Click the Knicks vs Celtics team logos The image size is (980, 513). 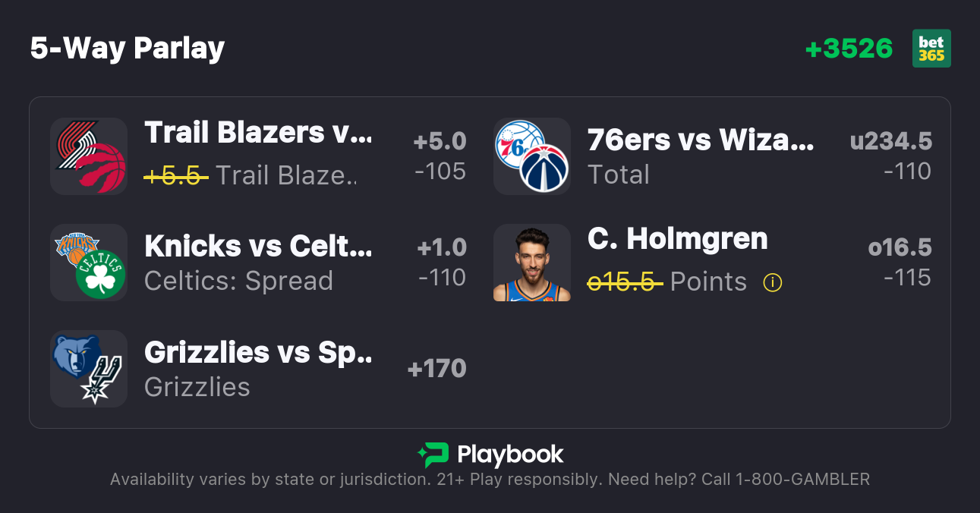click(x=89, y=263)
